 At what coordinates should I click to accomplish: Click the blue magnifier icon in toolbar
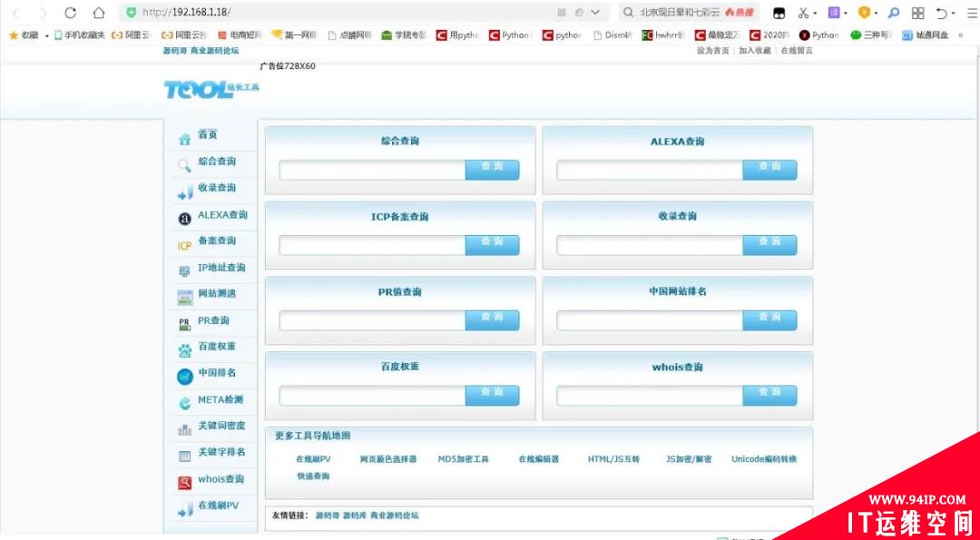pos(895,13)
